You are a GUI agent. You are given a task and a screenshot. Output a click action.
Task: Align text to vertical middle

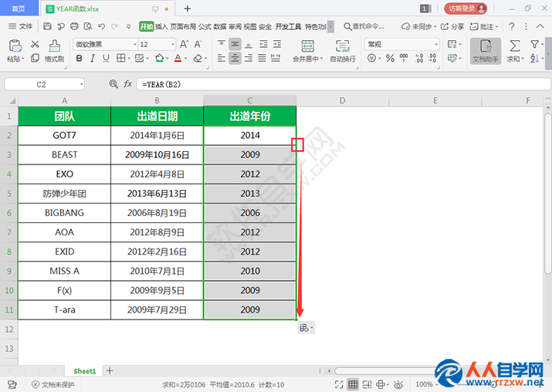click(x=235, y=44)
